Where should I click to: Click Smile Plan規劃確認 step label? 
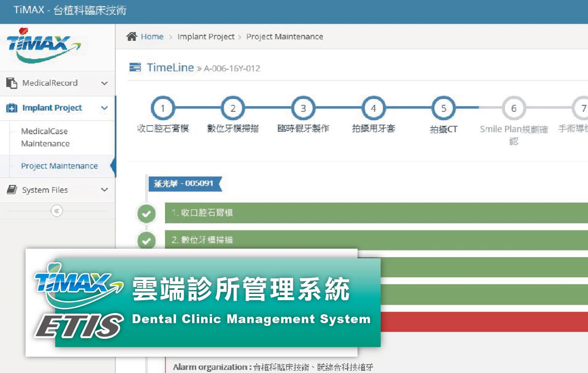514,135
